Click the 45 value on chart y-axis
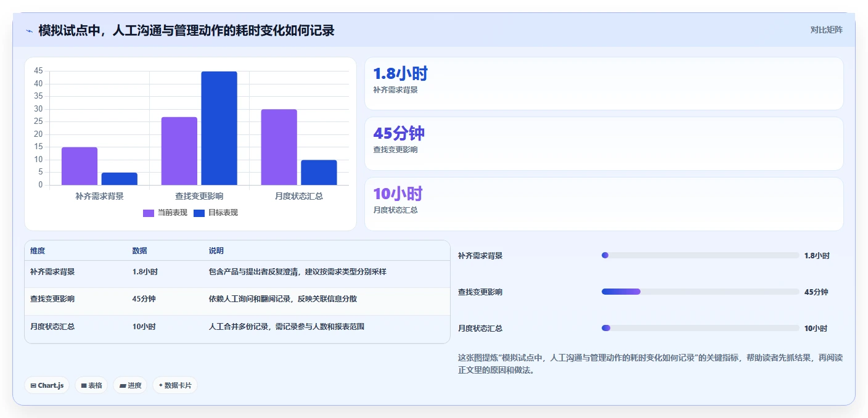Image resolution: width=868 pixels, height=418 pixels. tap(38, 71)
